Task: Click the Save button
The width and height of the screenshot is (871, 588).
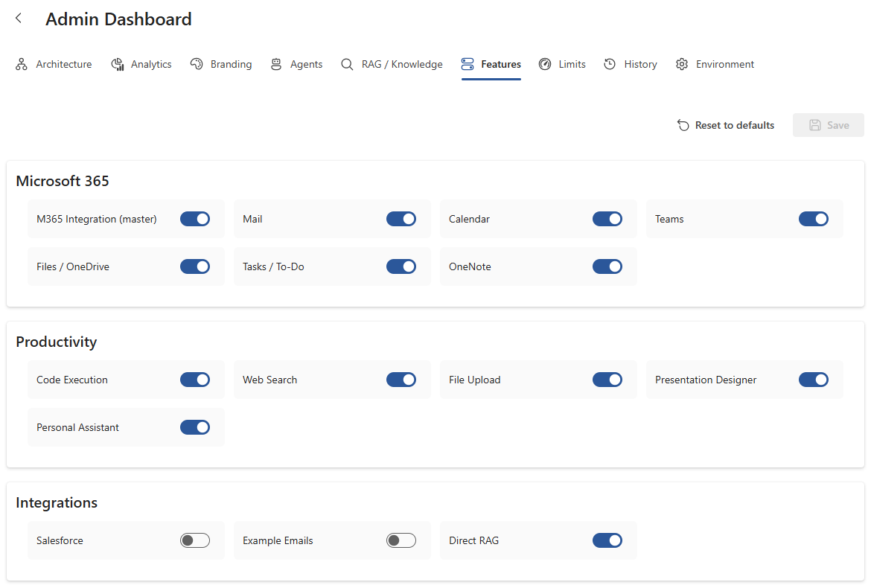Action: [x=828, y=125]
